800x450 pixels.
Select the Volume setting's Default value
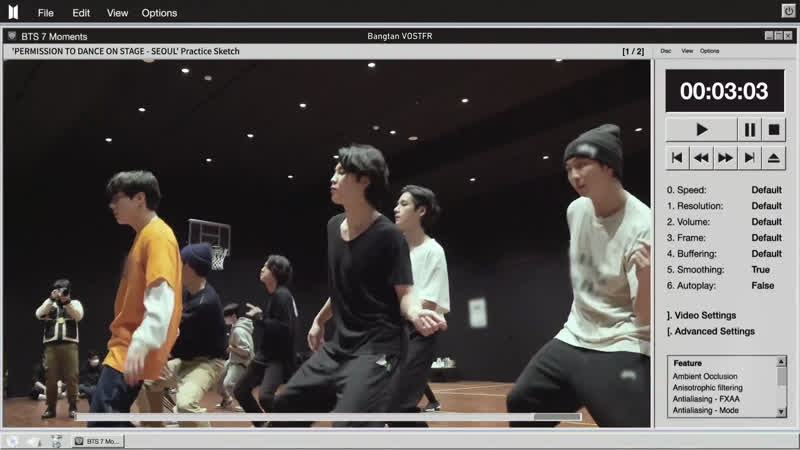click(x=766, y=222)
